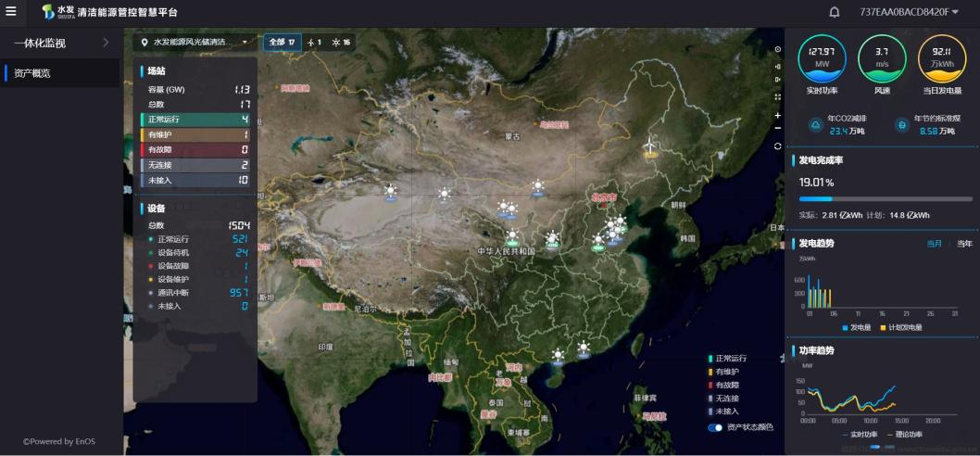This screenshot has width=980, height=456.
Task: Collapse the 一体化监视 sidebar chevron
Action: coord(106,43)
